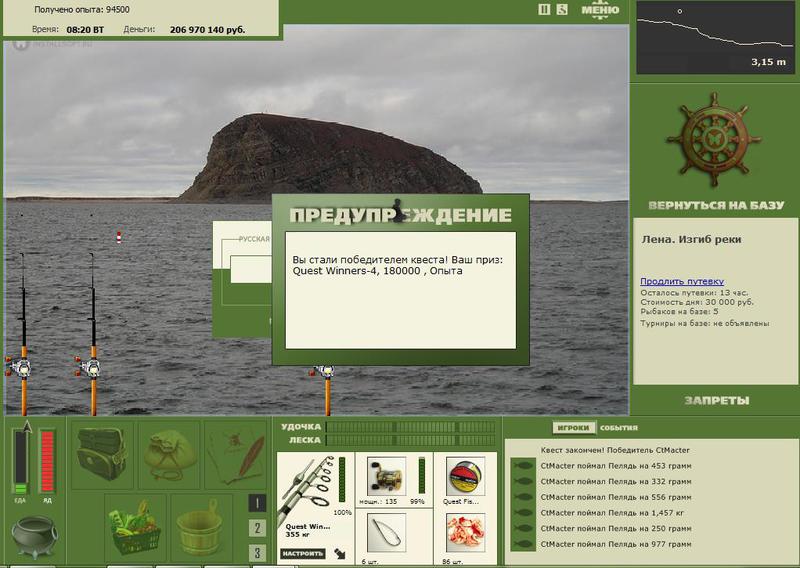Click the S icon next to pause
The height and width of the screenshot is (568, 800).
pyautogui.click(x=562, y=9)
